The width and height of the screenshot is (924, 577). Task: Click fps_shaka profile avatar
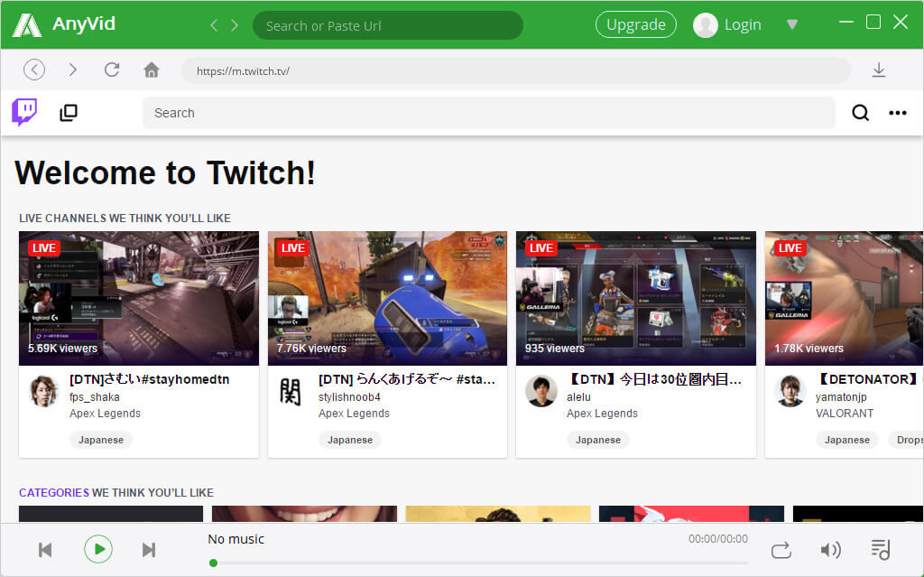(44, 391)
